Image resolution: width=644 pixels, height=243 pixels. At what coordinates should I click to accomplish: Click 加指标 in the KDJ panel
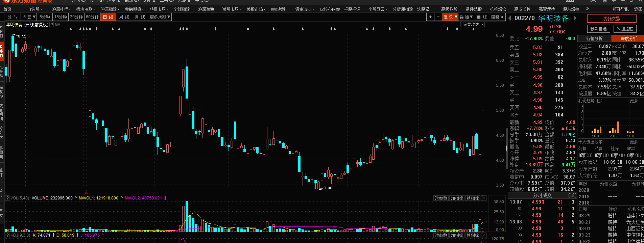[457, 235]
